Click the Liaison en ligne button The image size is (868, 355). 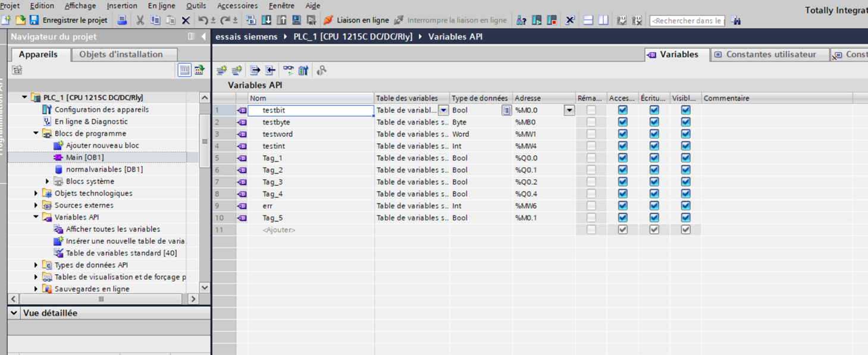click(x=356, y=20)
